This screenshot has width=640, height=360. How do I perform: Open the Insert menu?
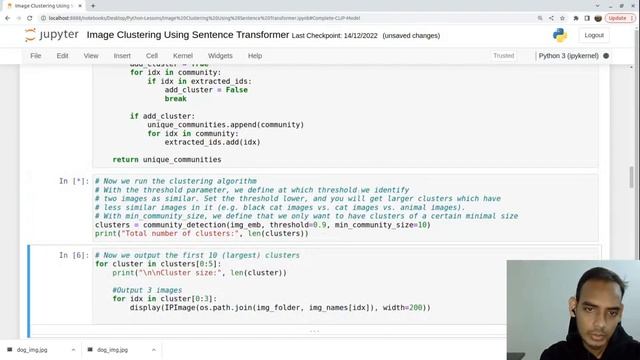[x=122, y=56]
